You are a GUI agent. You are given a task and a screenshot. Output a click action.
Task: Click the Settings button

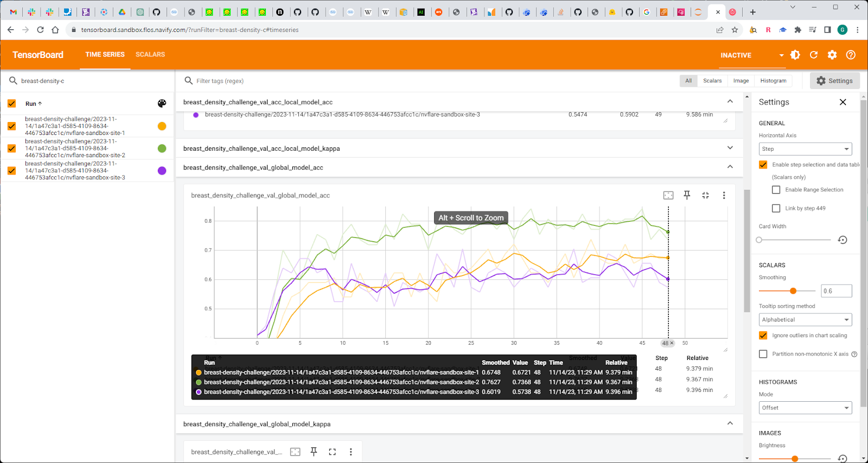point(834,81)
